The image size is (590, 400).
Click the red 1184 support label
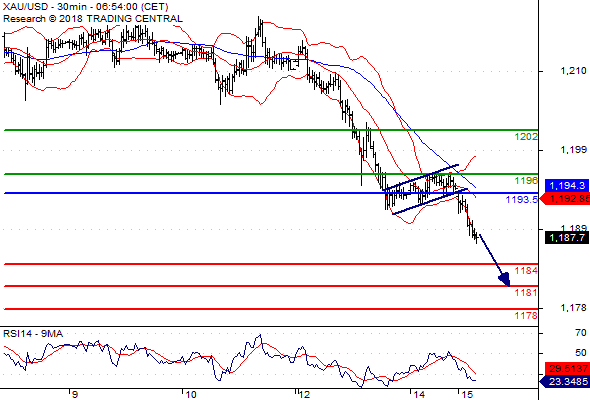(526, 271)
